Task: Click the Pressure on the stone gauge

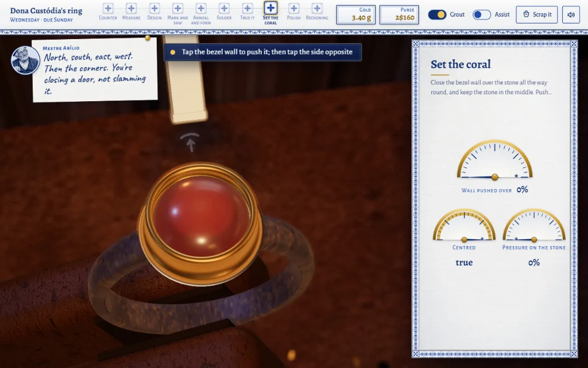Action: tap(534, 225)
